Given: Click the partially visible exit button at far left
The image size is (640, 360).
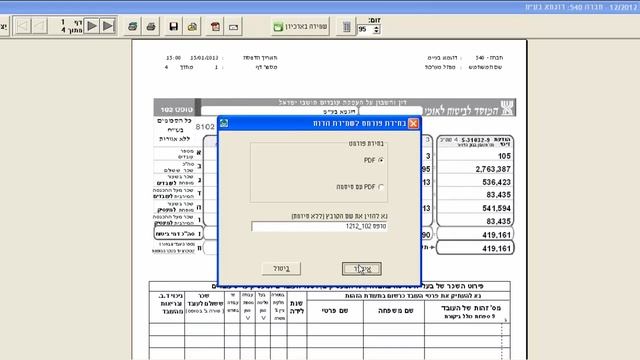Looking at the screenshot, I should pyautogui.click(x=4, y=27).
